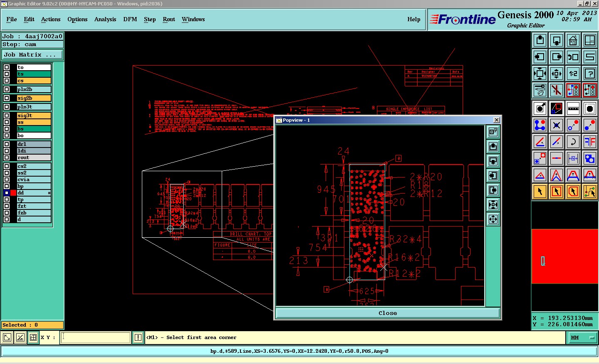Select the rotate arrow tool icon
The height and width of the screenshot is (364, 599).
(573, 142)
